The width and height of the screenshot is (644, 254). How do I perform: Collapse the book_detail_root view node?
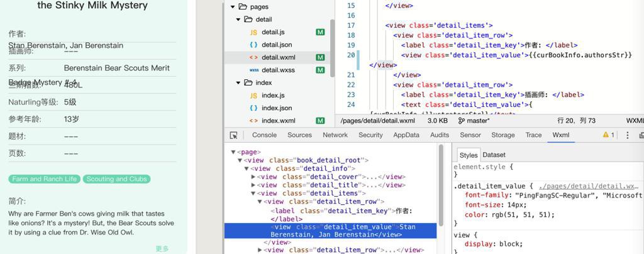point(240,160)
